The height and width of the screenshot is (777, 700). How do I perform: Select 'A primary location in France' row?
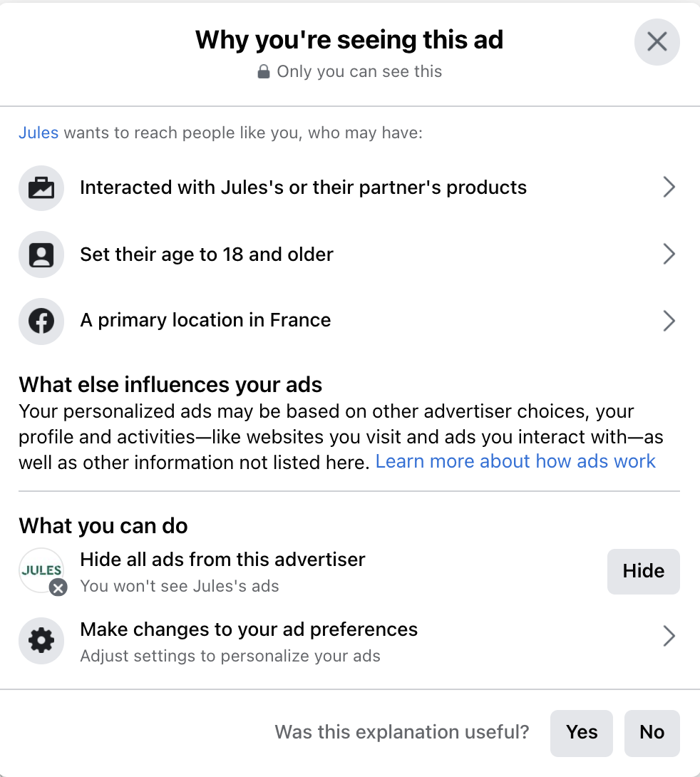[x=205, y=321]
